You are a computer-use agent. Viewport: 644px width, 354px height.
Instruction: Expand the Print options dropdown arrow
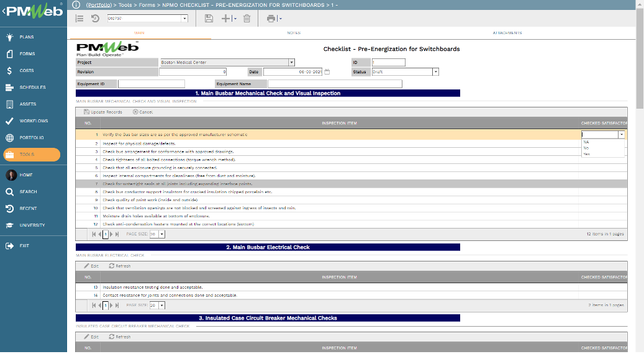280,19
